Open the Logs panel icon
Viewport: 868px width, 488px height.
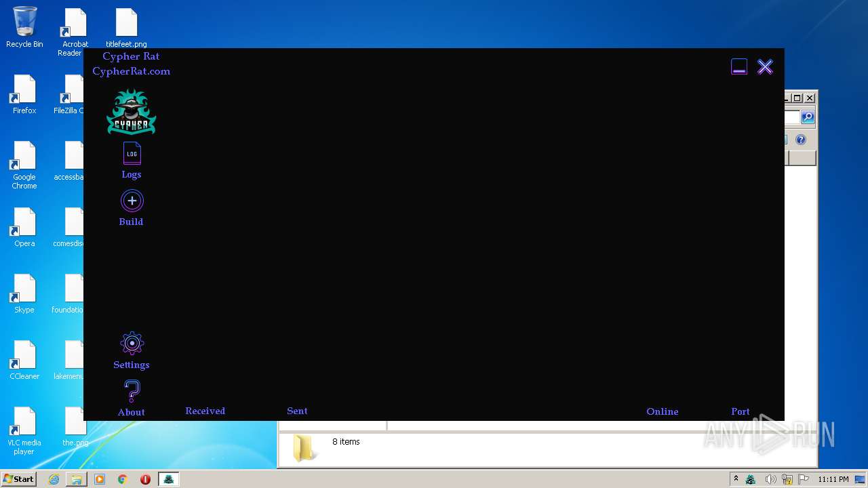(132, 154)
